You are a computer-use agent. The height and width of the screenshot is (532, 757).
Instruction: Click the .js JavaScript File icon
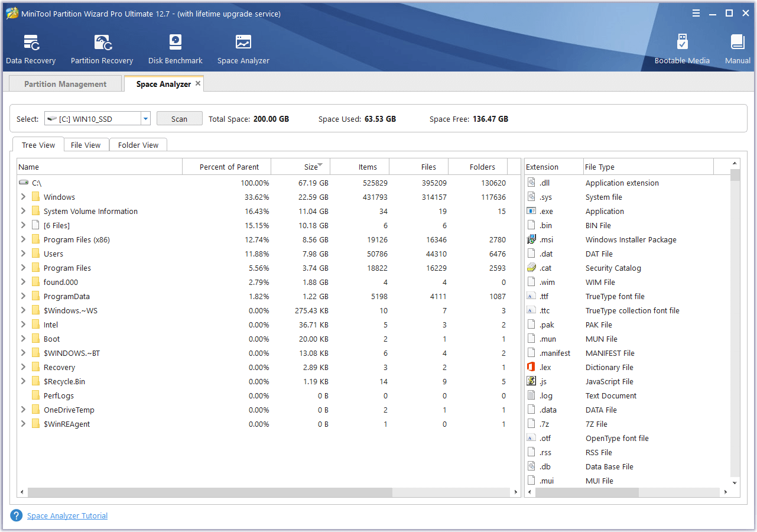click(x=531, y=381)
